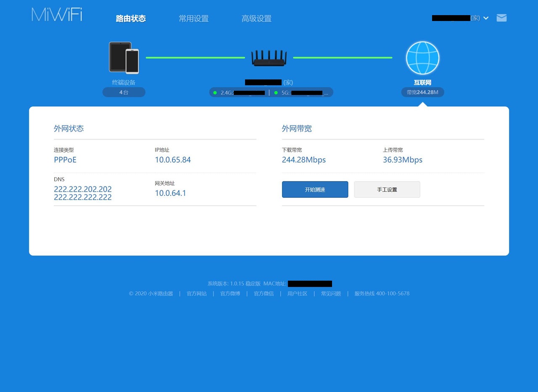
Task: Click the 4台 connected devices badge
Action: pyautogui.click(x=124, y=92)
